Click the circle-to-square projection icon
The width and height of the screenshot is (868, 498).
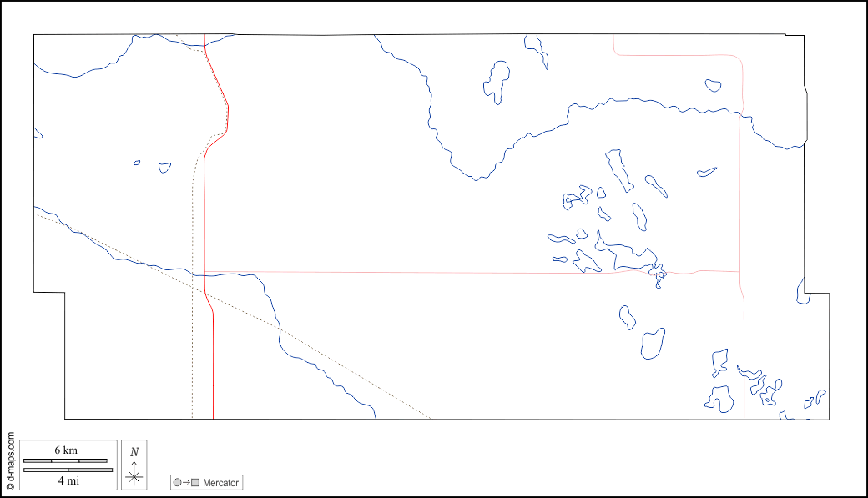click(187, 482)
